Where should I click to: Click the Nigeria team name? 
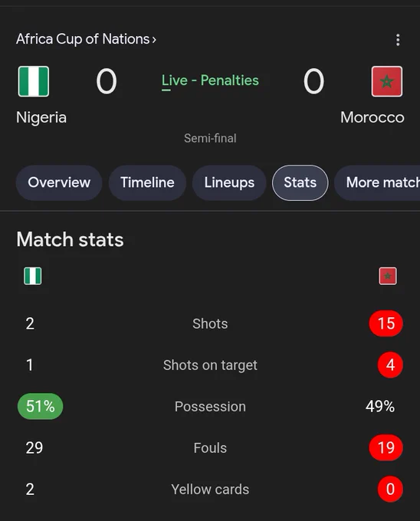tap(41, 118)
